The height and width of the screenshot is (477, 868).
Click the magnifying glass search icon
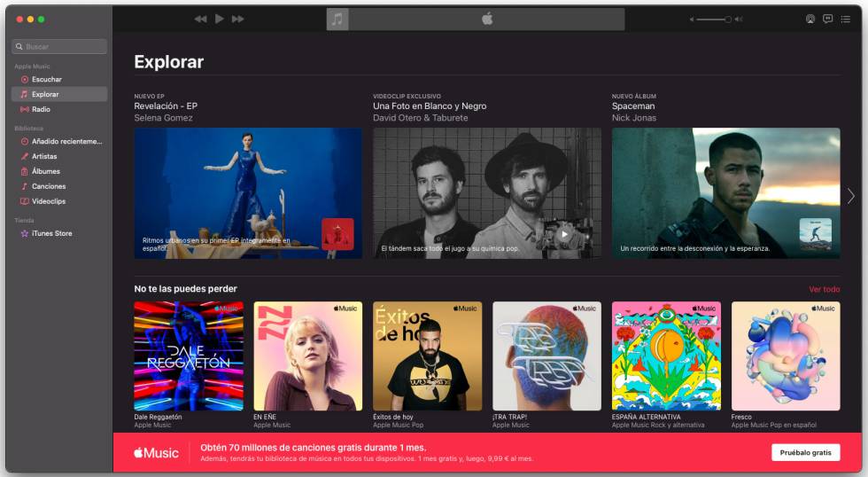tap(19, 46)
